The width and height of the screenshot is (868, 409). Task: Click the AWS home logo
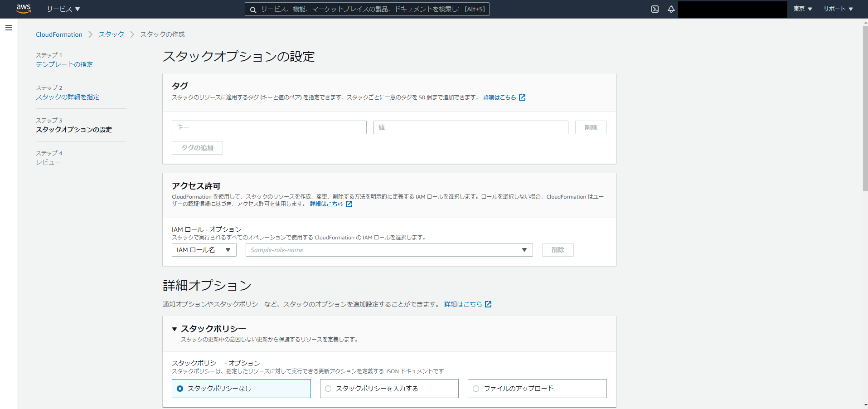click(x=23, y=9)
